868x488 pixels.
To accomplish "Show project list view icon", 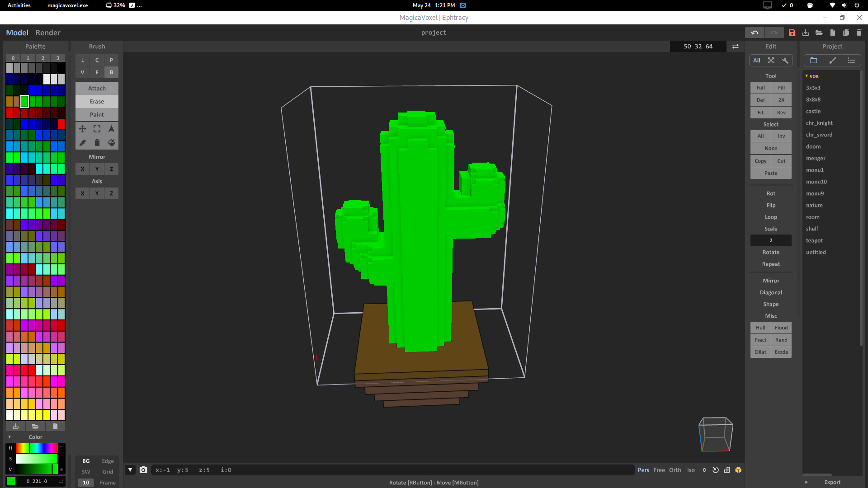I will tap(851, 61).
